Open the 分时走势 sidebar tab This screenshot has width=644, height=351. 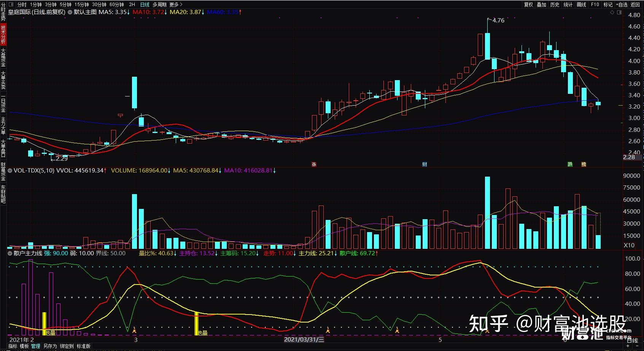[3, 12]
